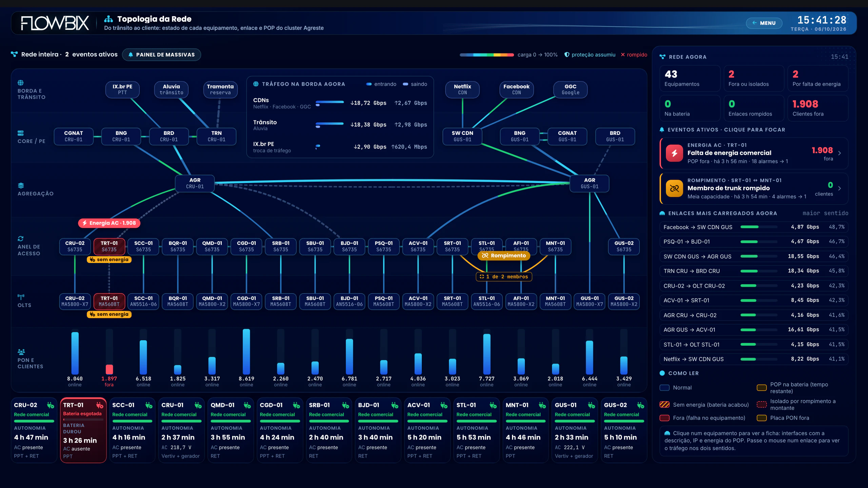Select the Rompimento badge on the access ring

coord(504,256)
